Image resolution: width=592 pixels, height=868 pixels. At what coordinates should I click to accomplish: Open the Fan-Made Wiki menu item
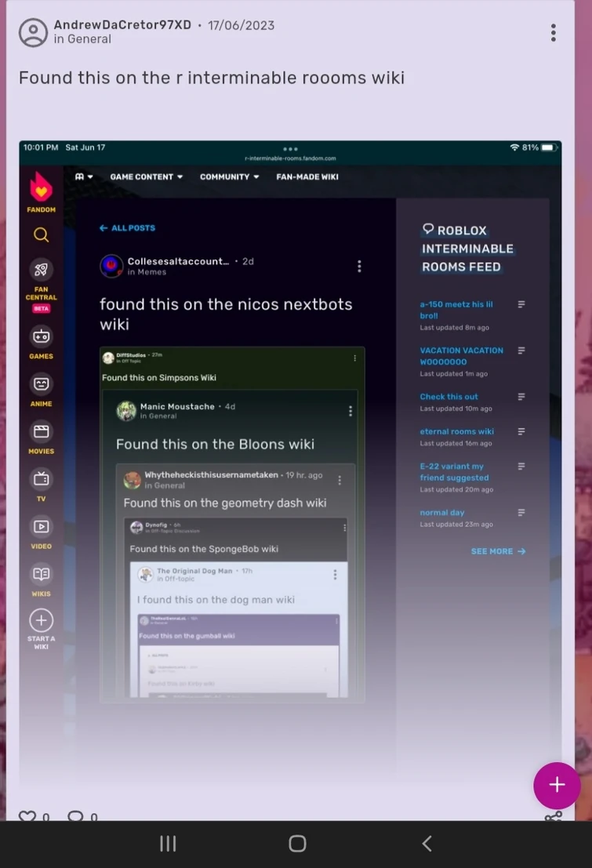pos(307,176)
